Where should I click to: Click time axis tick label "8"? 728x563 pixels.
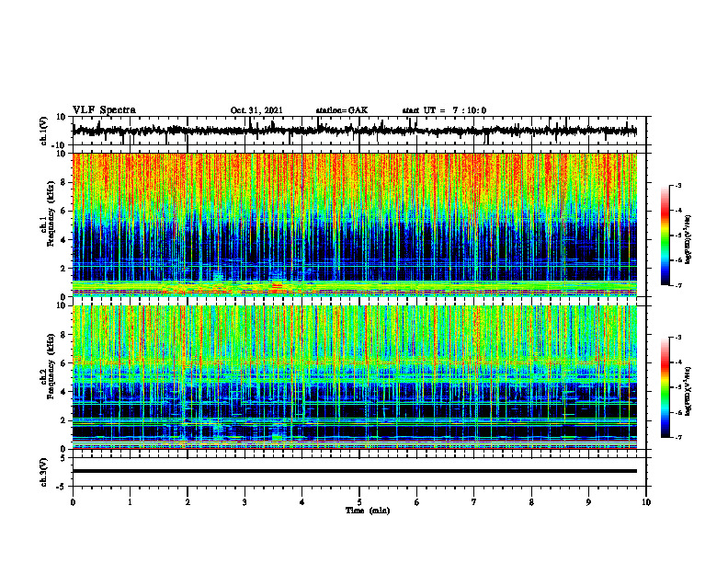tap(531, 502)
